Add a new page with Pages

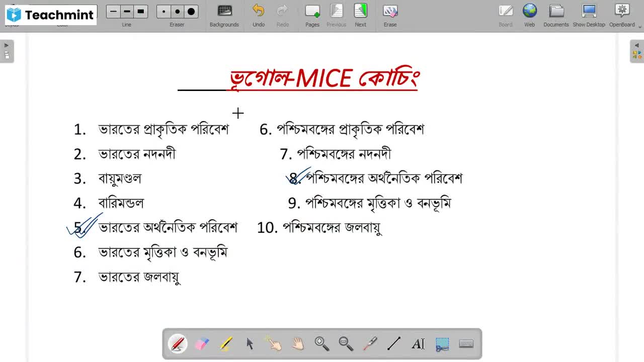click(312, 16)
